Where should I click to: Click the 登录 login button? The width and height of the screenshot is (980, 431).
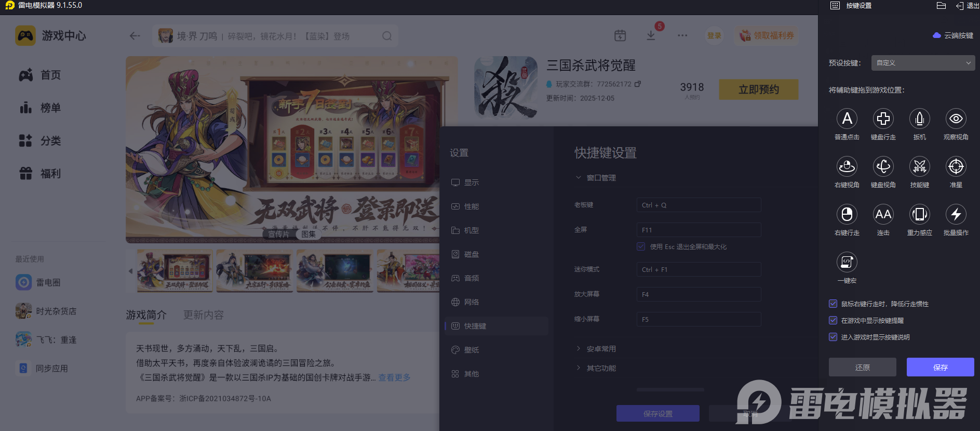[714, 35]
